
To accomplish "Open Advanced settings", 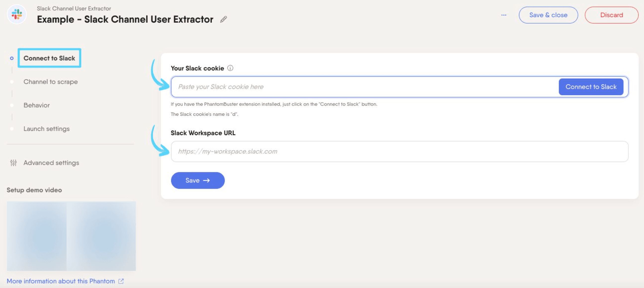I will coord(51,163).
